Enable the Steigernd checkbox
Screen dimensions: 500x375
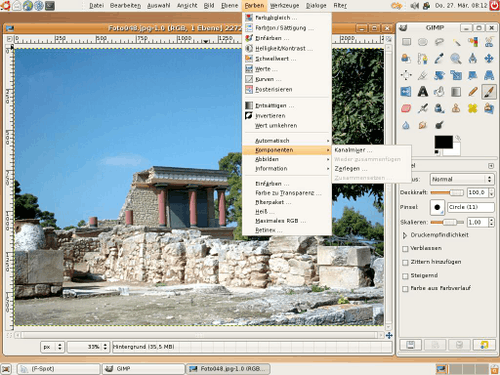[405, 276]
